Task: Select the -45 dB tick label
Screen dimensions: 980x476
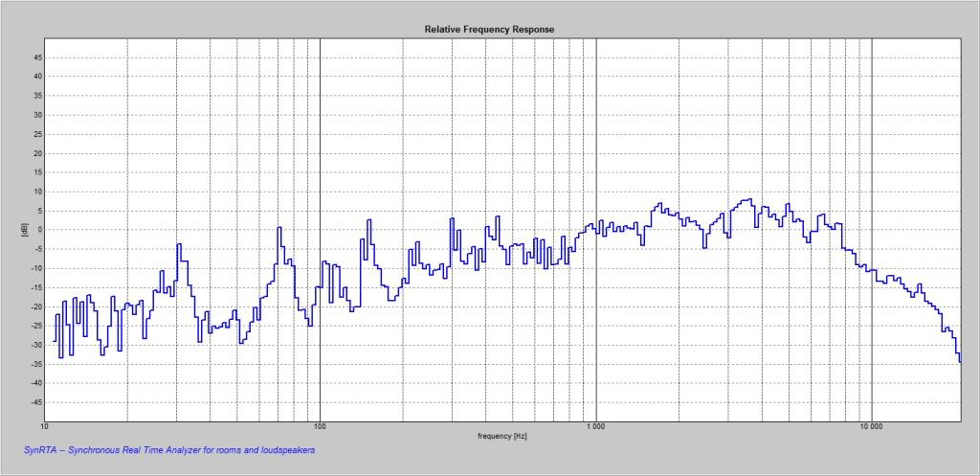Action: coord(36,402)
